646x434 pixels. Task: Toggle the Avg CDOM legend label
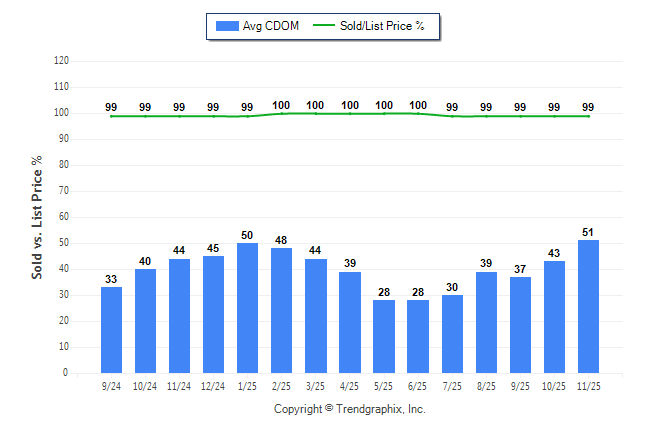click(x=269, y=26)
